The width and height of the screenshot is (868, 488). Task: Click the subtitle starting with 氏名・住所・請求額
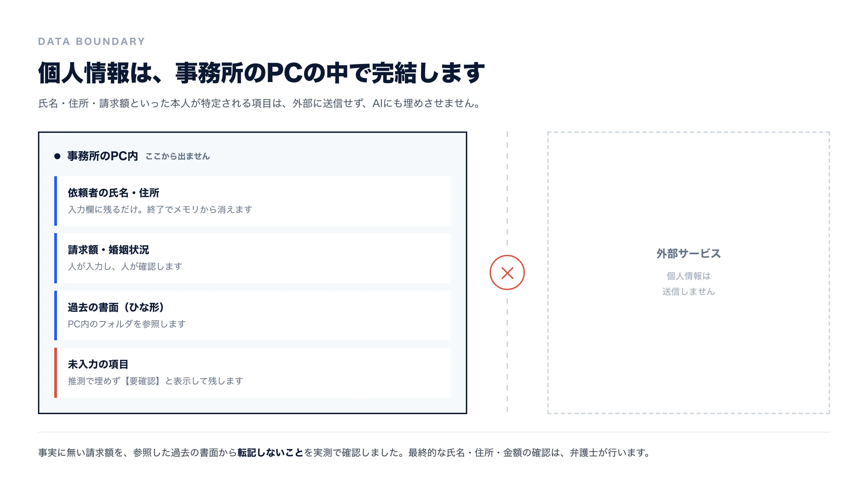click(x=260, y=103)
